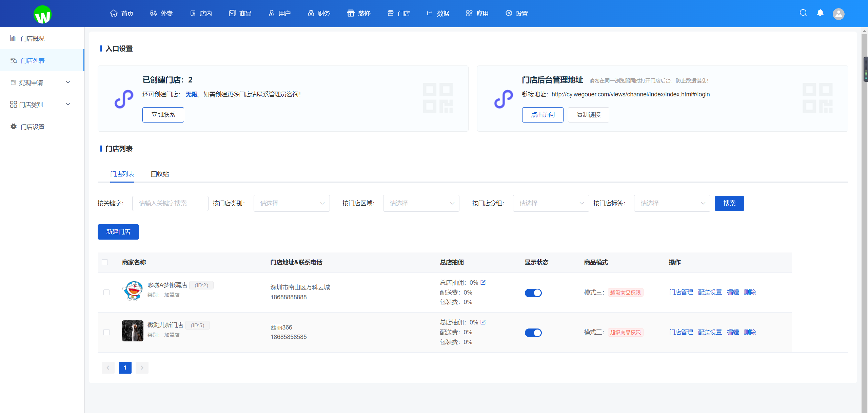This screenshot has height=413, width=868.
Task: Open the 按门店标签 dropdown
Action: pyautogui.click(x=672, y=203)
